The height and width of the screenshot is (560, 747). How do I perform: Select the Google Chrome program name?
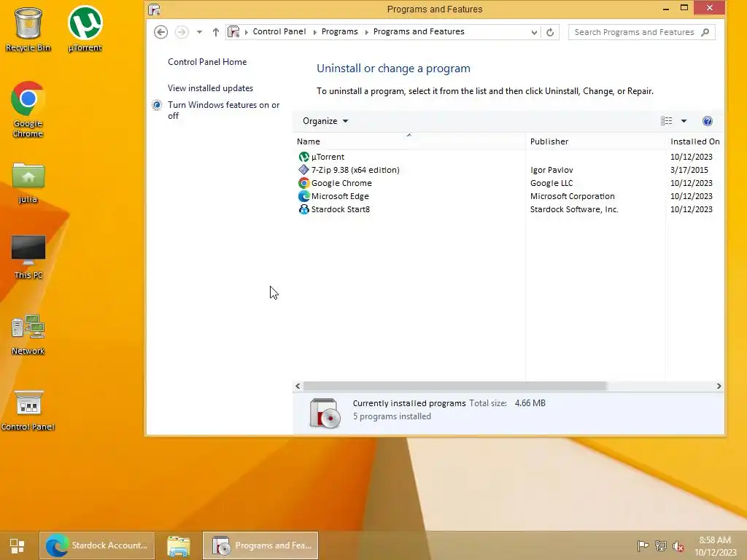[341, 183]
